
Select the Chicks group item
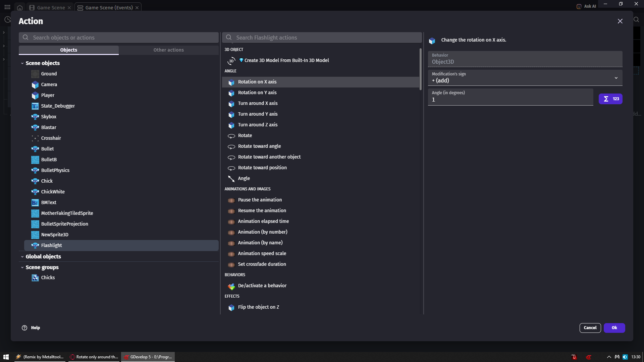[48, 278]
